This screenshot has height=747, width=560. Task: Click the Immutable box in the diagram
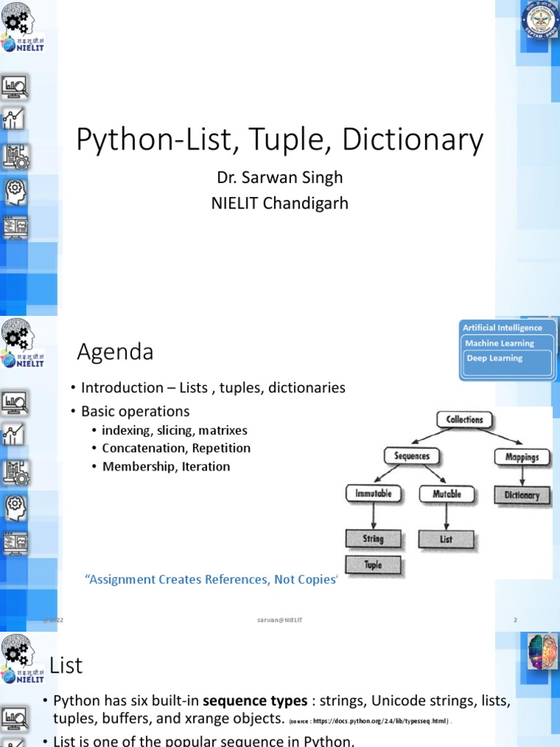(373, 494)
